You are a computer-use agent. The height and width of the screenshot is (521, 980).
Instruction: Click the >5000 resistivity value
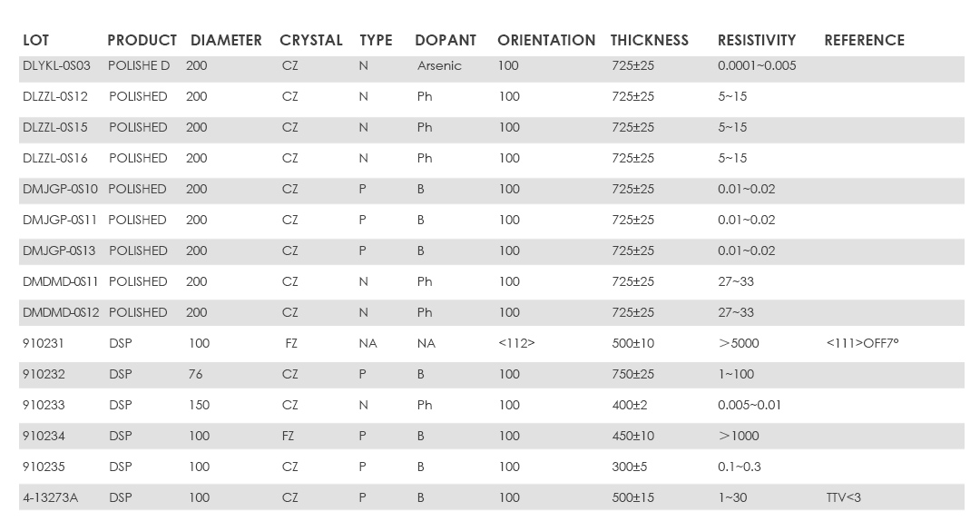[x=739, y=343]
